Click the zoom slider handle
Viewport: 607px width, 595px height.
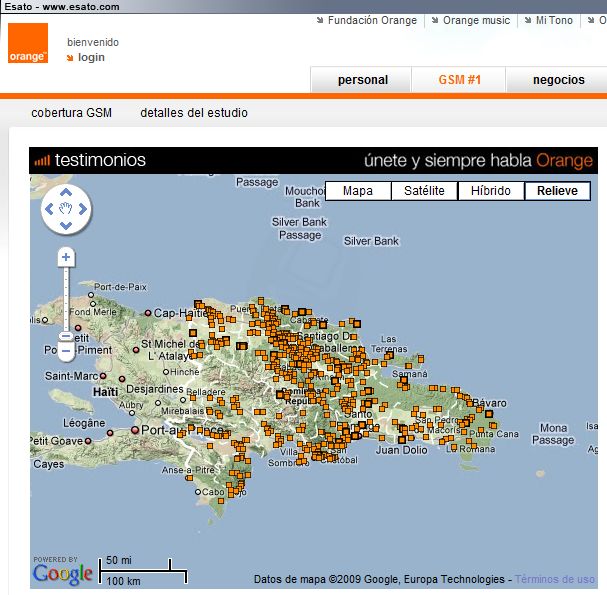[67, 336]
